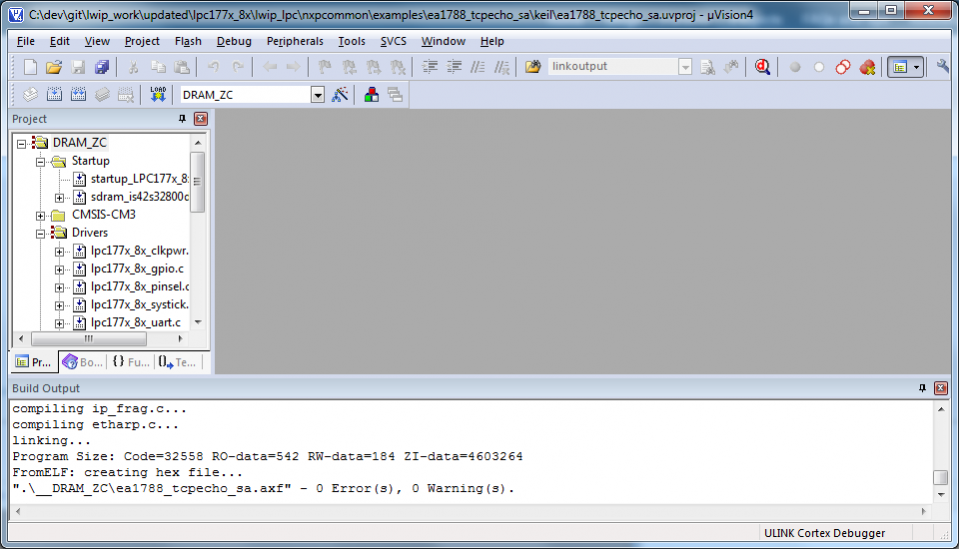959x549 pixels.
Task: Click the Copy toolbar icon
Action: pyautogui.click(x=158, y=67)
